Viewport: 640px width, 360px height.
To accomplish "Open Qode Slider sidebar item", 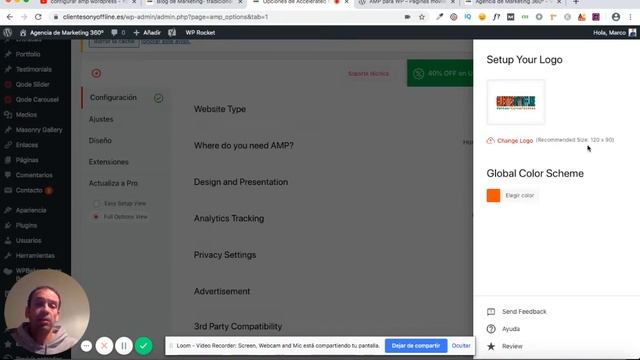I will point(32,84).
